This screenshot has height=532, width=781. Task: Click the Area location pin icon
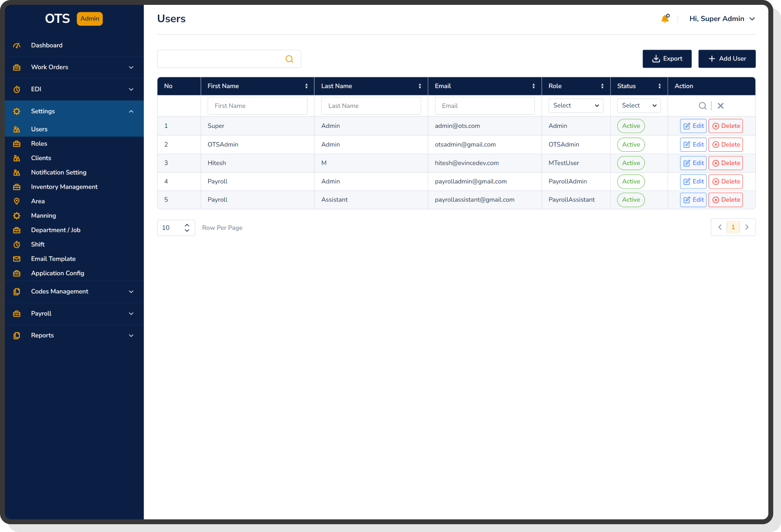(17, 201)
